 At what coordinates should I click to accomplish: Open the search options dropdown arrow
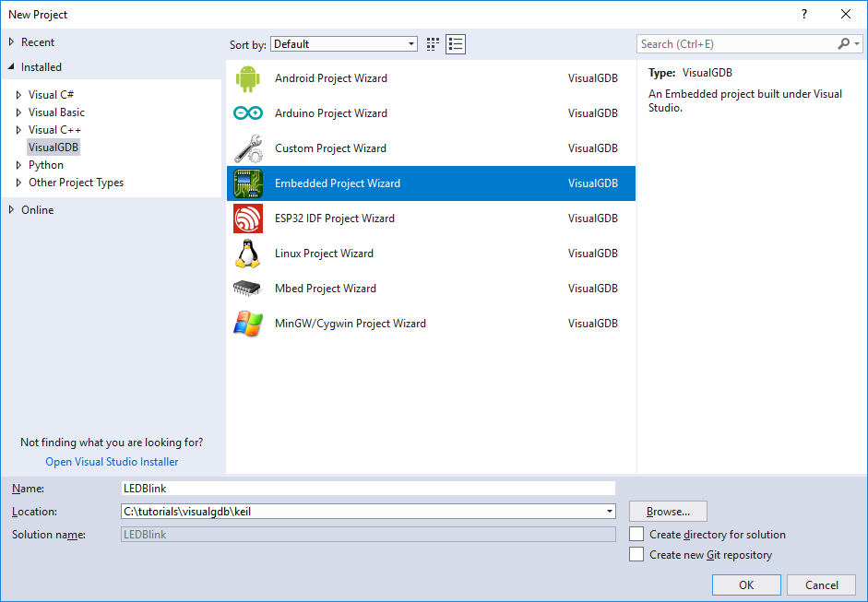coord(857,43)
